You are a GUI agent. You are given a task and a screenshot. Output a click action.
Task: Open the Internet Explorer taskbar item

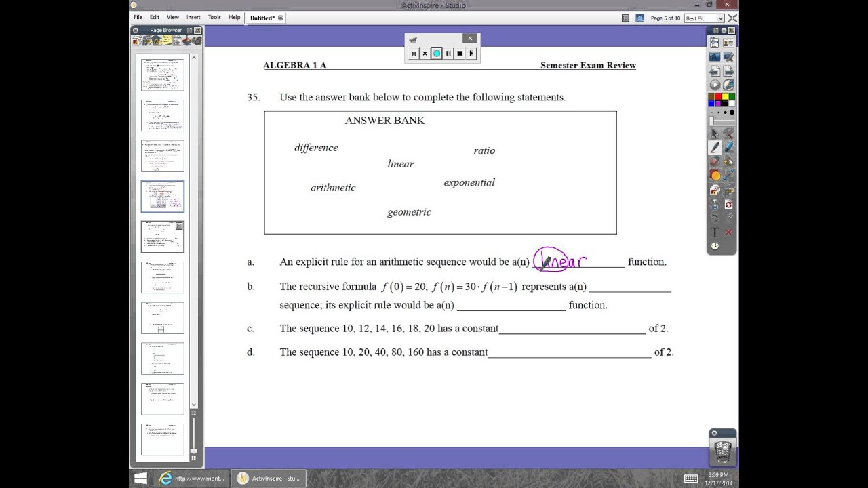192,478
